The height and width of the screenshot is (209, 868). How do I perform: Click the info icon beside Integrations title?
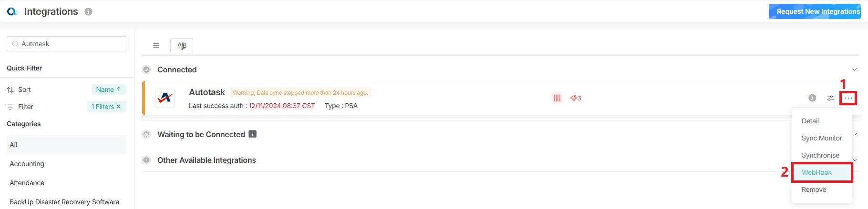(x=88, y=12)
